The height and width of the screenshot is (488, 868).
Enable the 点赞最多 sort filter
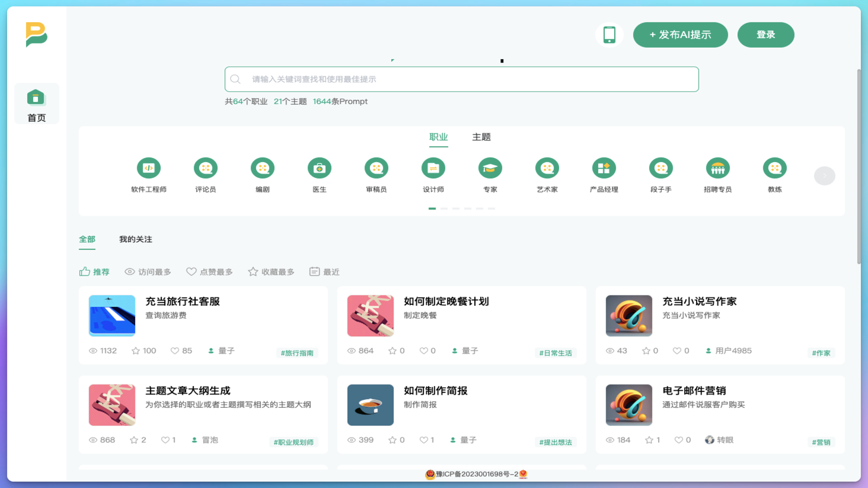click(x=209, y=272)
